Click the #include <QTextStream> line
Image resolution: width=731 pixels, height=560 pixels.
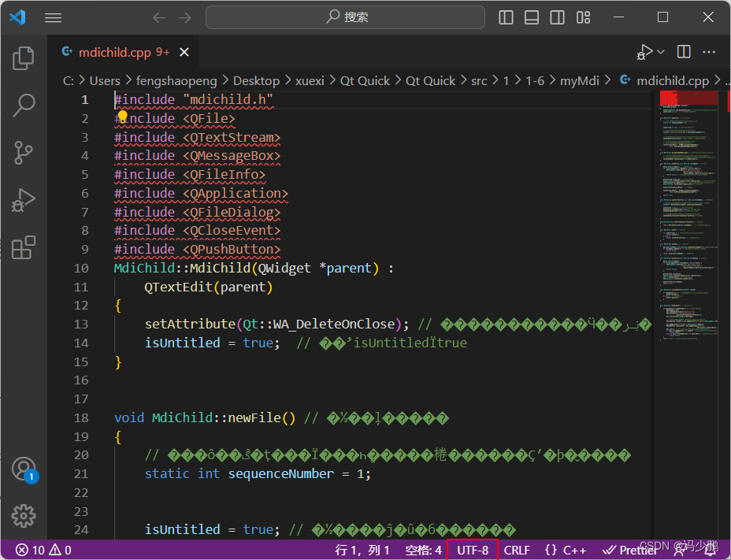(x=197, y=138)
